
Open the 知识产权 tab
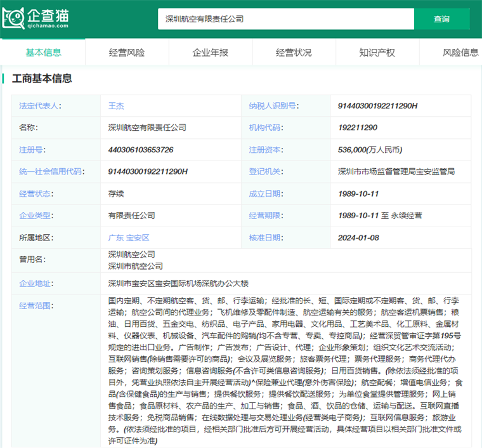[x=377, y=53]
